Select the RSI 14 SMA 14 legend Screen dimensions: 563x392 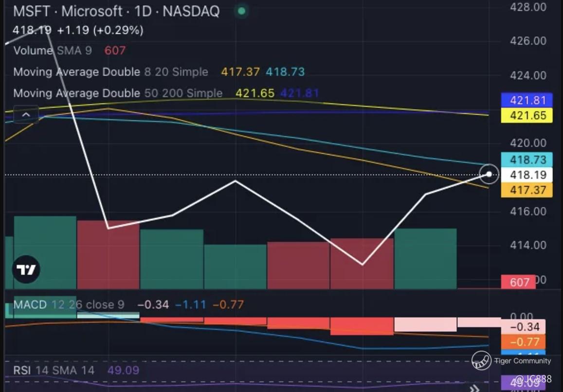[x=54, y=370]
